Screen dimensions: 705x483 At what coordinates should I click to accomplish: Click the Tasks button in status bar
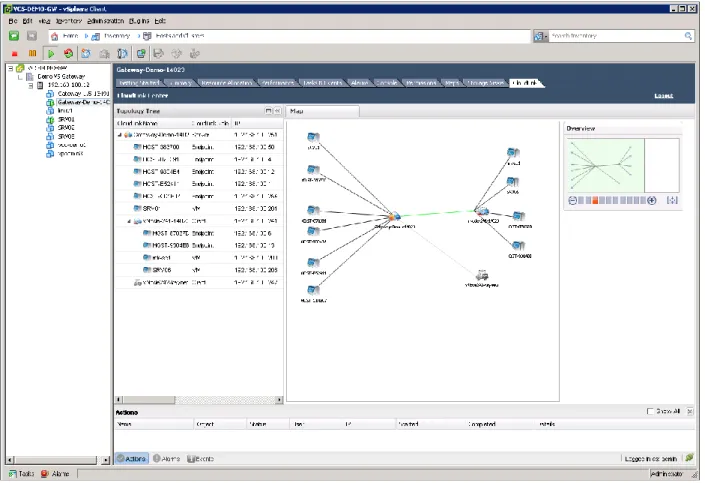[x=21, y=474]
